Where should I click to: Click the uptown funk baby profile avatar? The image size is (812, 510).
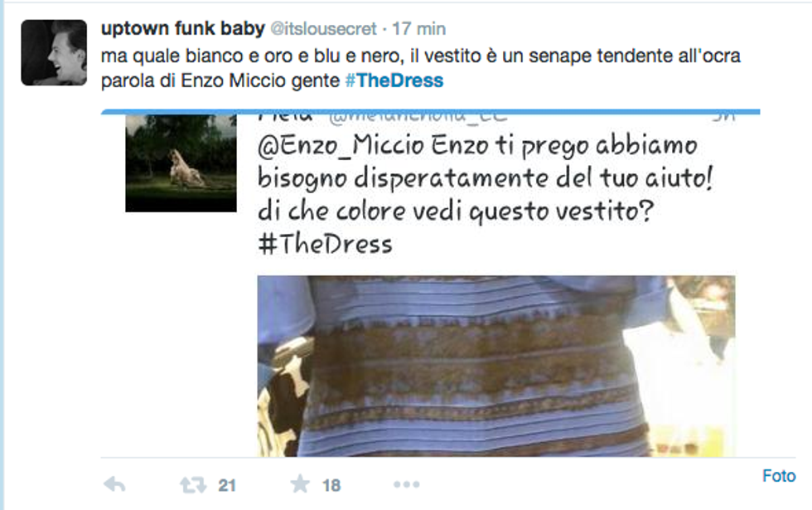(x=54, y=52)
